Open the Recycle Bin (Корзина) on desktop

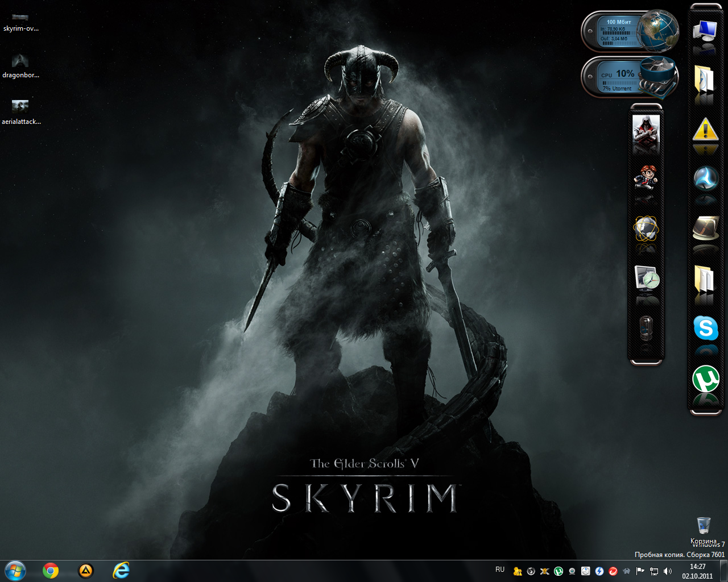(703, 526)
